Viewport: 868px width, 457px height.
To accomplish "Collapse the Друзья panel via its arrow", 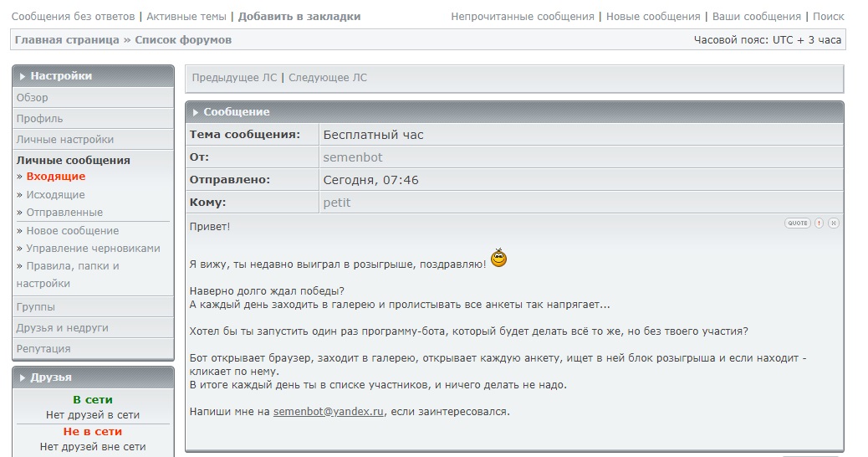I will [x=23, y=377].
